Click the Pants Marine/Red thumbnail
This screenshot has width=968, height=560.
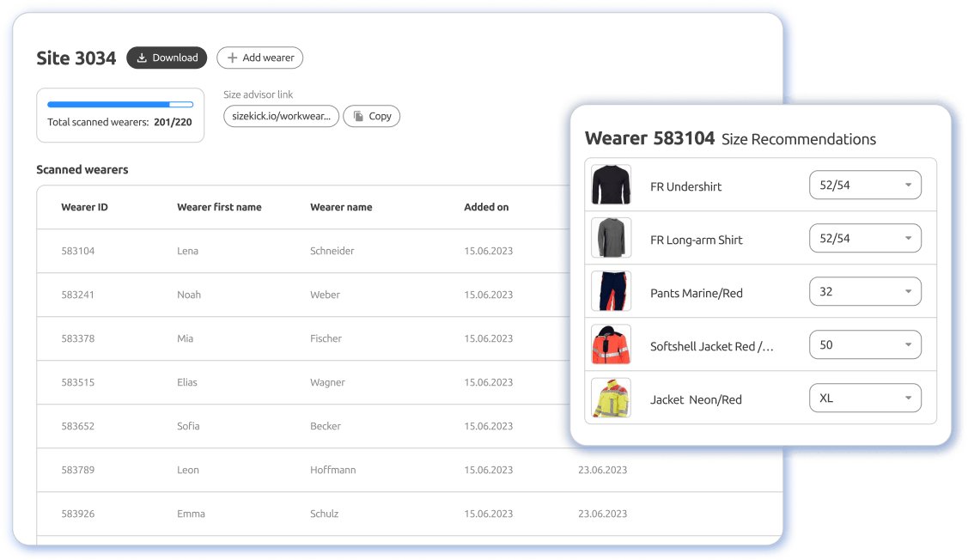(x=612, y=291)
